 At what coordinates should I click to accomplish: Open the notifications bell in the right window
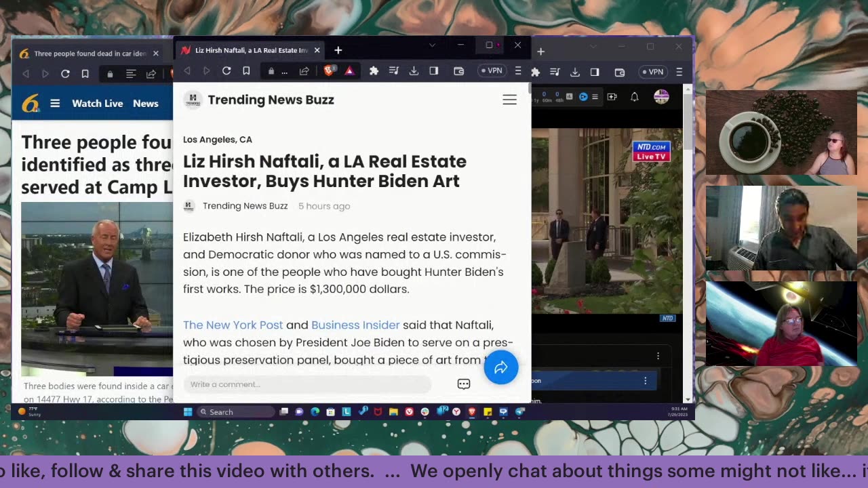pyautogui.click(x=634, y=97)
